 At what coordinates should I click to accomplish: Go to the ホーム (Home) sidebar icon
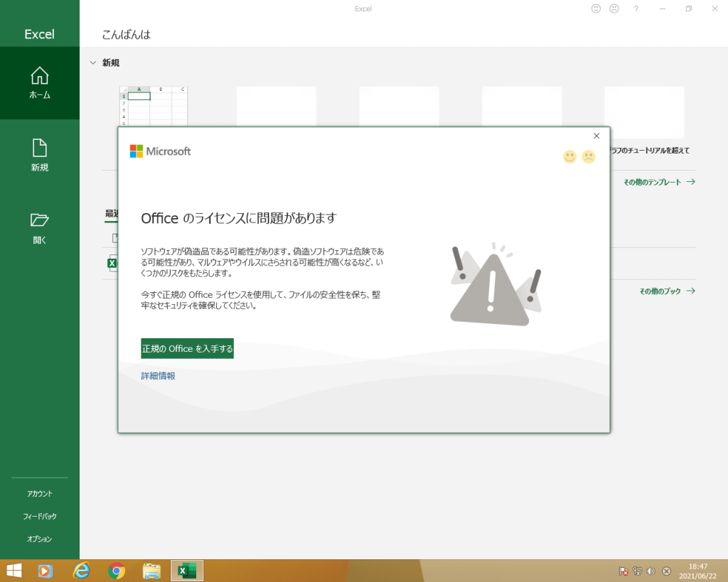(x=40, y=83)
